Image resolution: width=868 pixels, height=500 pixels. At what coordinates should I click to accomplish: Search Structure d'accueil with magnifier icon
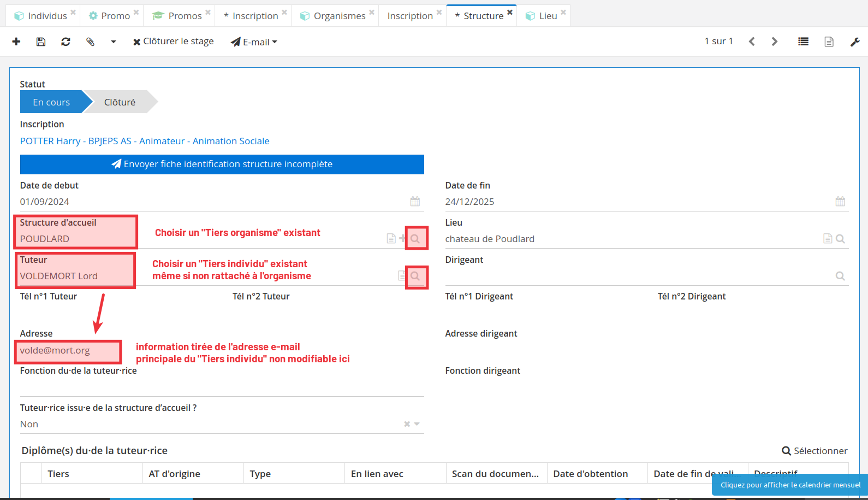[415, 239]
